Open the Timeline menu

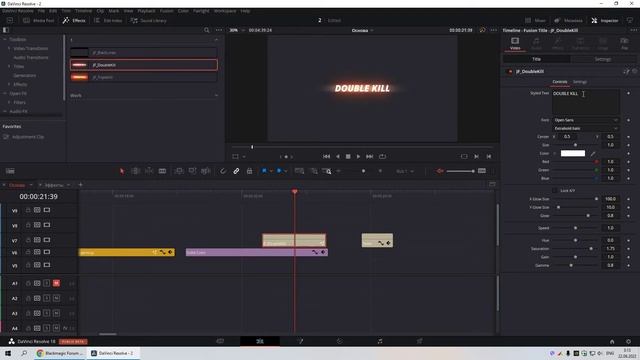[83, 11]
